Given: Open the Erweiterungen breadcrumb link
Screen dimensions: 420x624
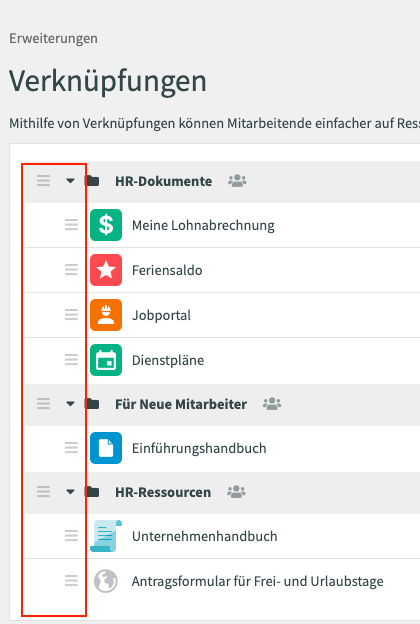Looking at the screenshot, I should tap(53, 39).
